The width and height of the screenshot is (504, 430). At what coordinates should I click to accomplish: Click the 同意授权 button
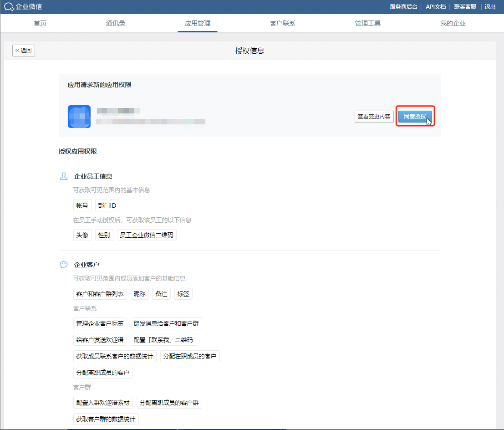coord(415,117)
